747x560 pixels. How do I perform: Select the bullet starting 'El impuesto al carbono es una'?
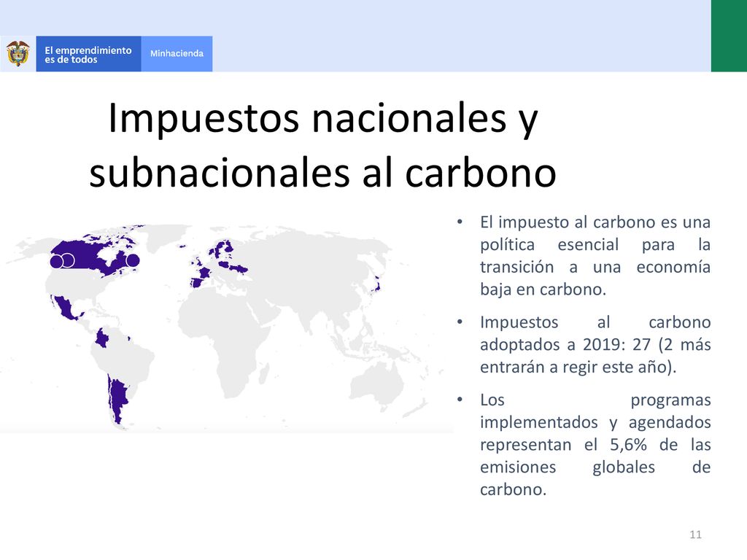(x=595, y=256)
